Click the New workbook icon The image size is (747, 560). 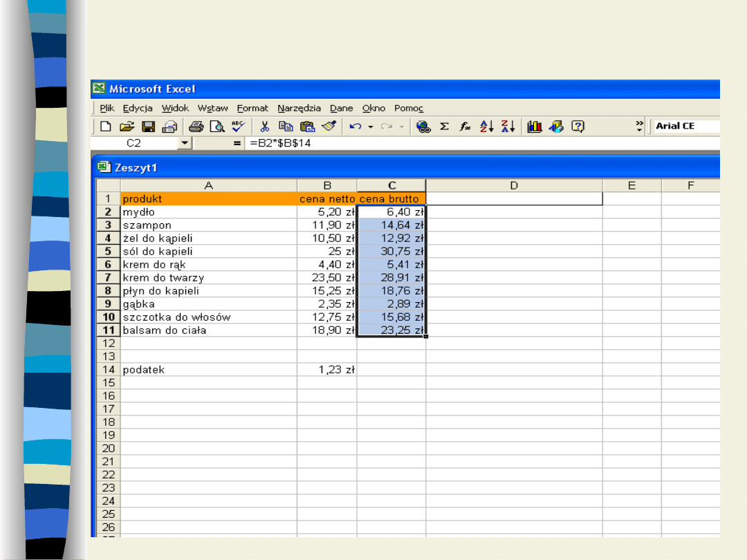tap(105, 127)
